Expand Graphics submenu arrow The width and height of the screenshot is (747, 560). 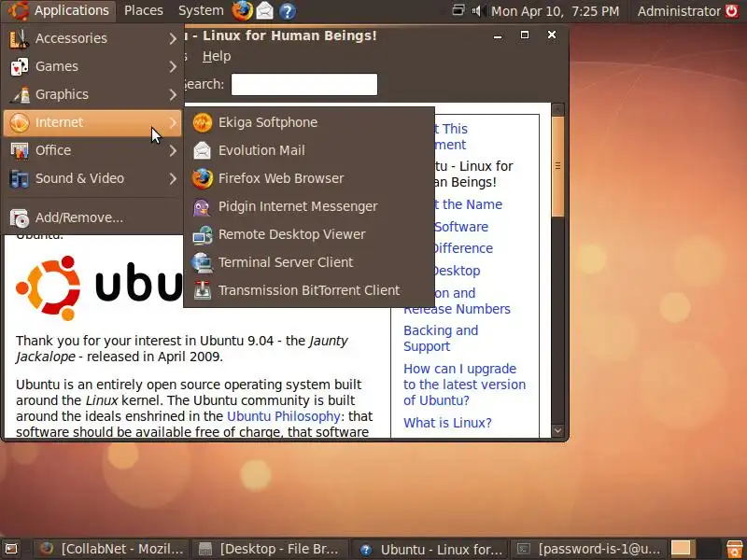click(173, 95)
